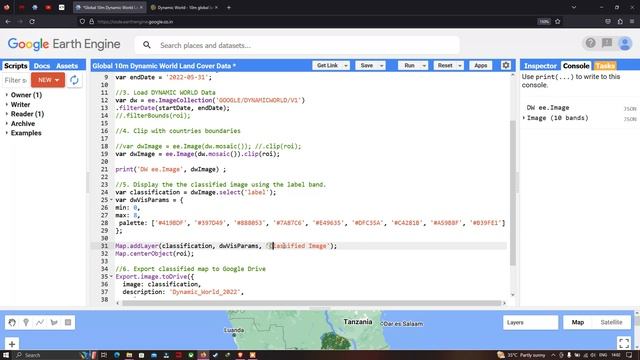Bookmark this page with the star
This screenshot has height=360, width=640.
pos(558,21)
